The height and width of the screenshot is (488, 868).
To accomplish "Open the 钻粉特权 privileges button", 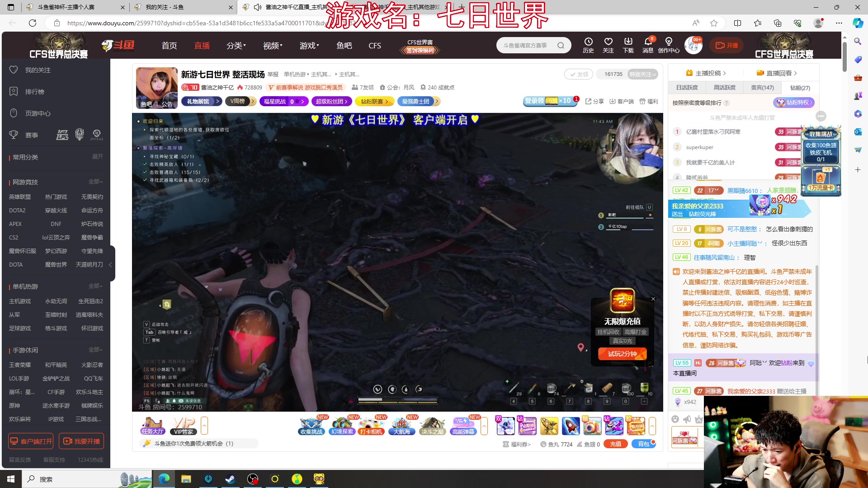I will click(x=794, y=103).
